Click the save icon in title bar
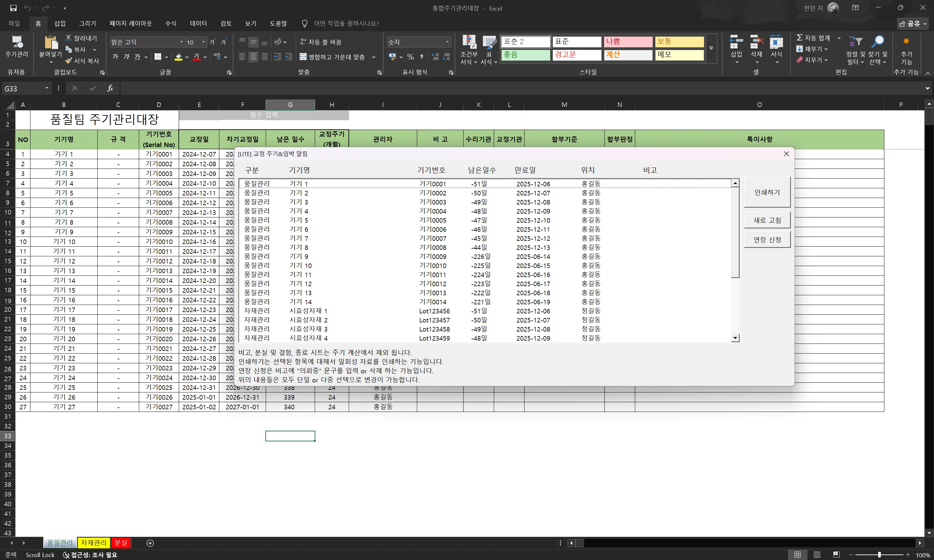This screenshot has width=934, height=560. click(13, 8)
